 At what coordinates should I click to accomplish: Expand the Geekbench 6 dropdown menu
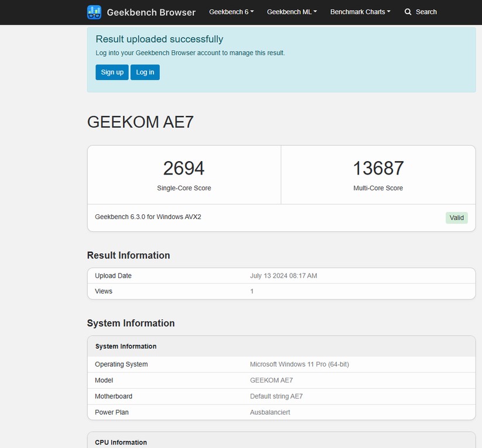(231, 12)
